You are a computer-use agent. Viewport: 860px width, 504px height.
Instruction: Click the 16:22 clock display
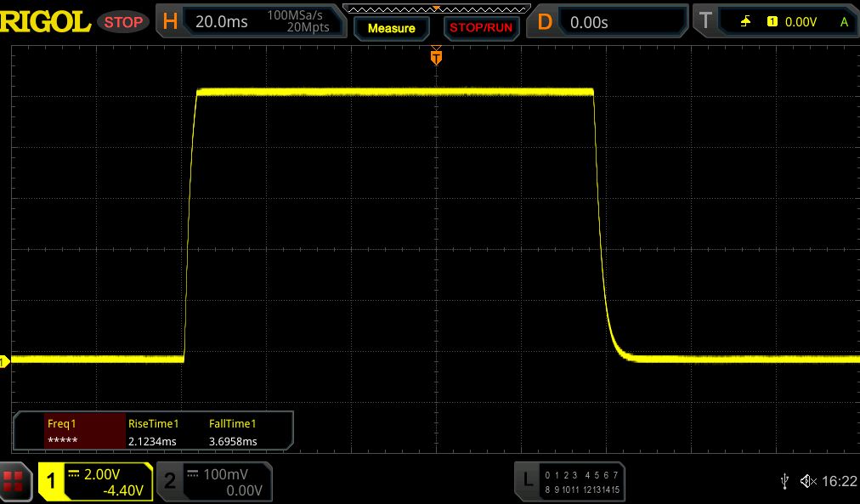point(840,482)
